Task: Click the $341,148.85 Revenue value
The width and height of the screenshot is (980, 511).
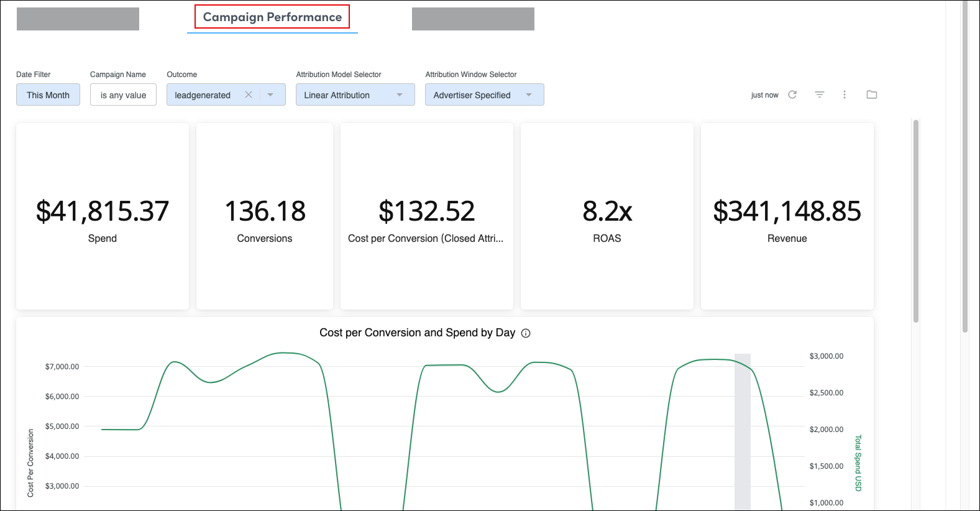Action: (787, 211)
